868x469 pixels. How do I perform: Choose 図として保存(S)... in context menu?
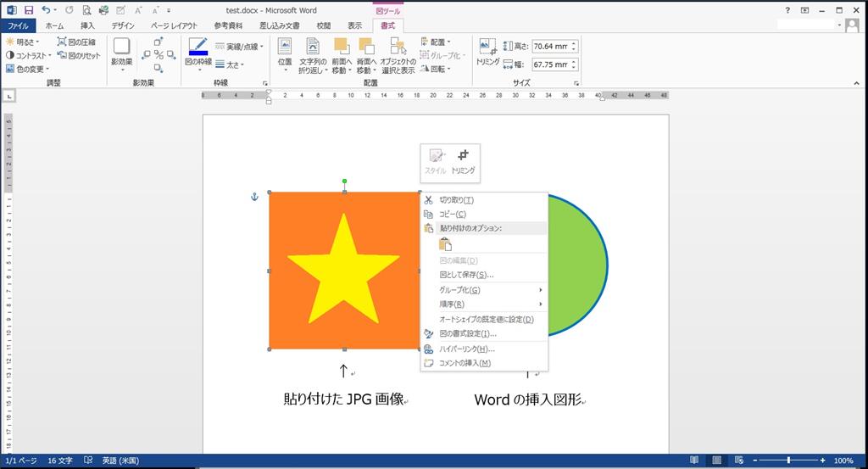pyautogui.click(x=484, y=275)
